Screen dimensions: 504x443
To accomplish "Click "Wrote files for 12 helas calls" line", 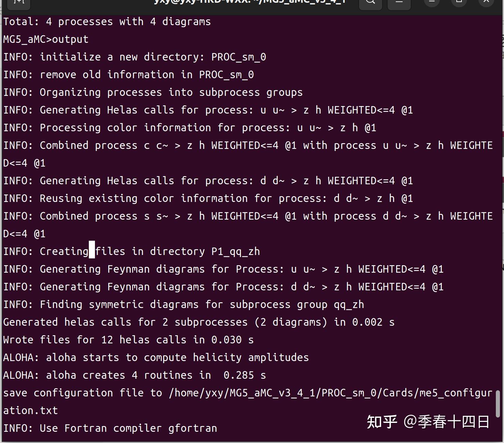I will point(128,340).
